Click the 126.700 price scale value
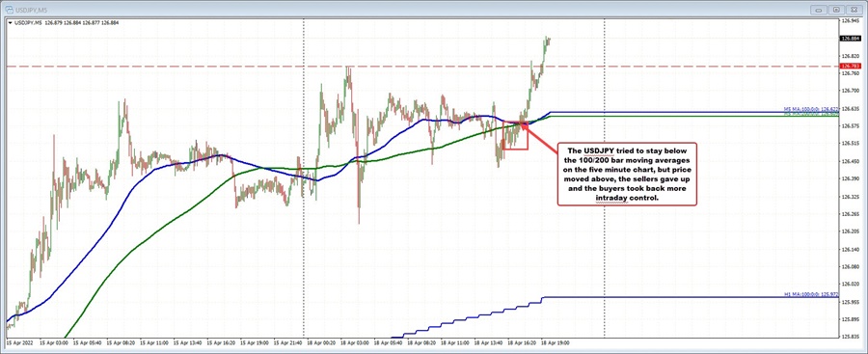This screenshot has height=354, width=868. point(850,91)
